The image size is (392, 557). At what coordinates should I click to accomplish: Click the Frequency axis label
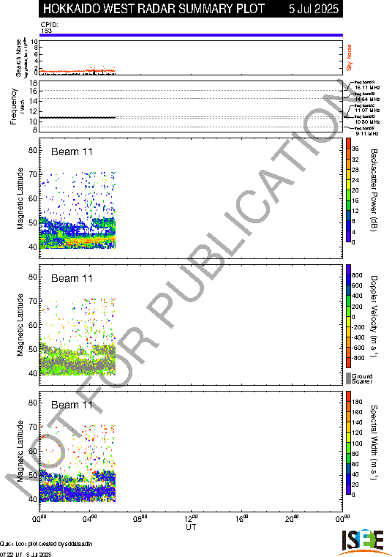click(13, 107)
